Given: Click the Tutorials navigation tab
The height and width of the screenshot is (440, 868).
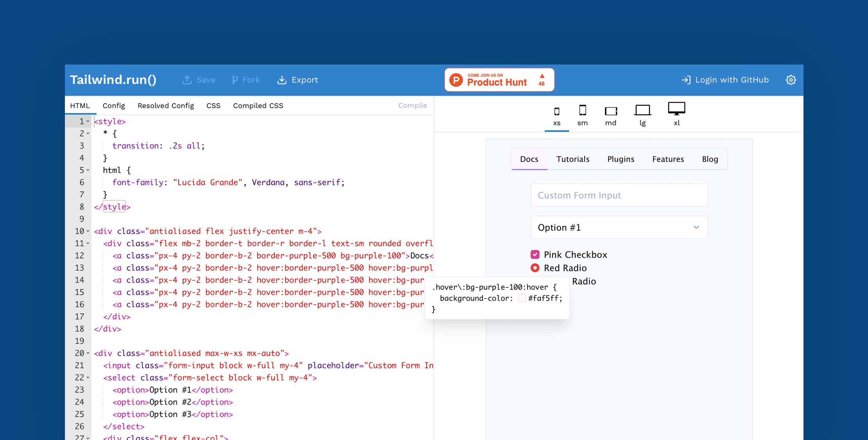Looking at the screenshot, I should point(572,159).
